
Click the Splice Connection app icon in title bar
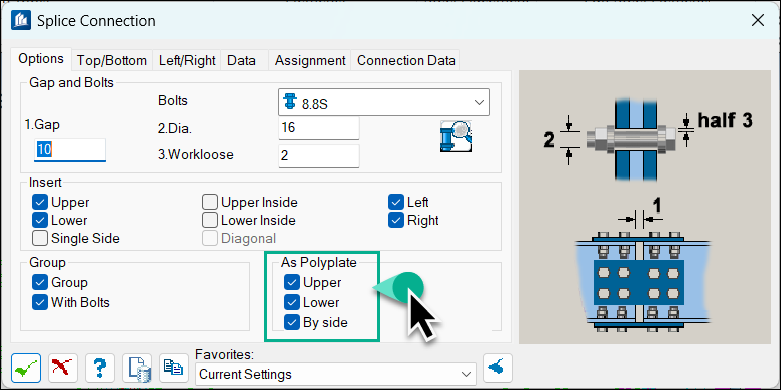[x=21, y=21]
